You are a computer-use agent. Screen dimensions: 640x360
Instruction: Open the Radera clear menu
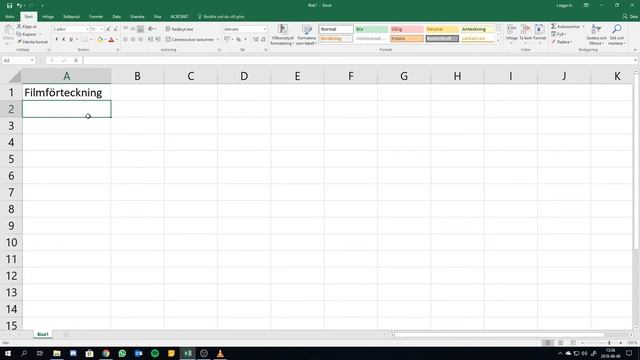click(562, 42)
